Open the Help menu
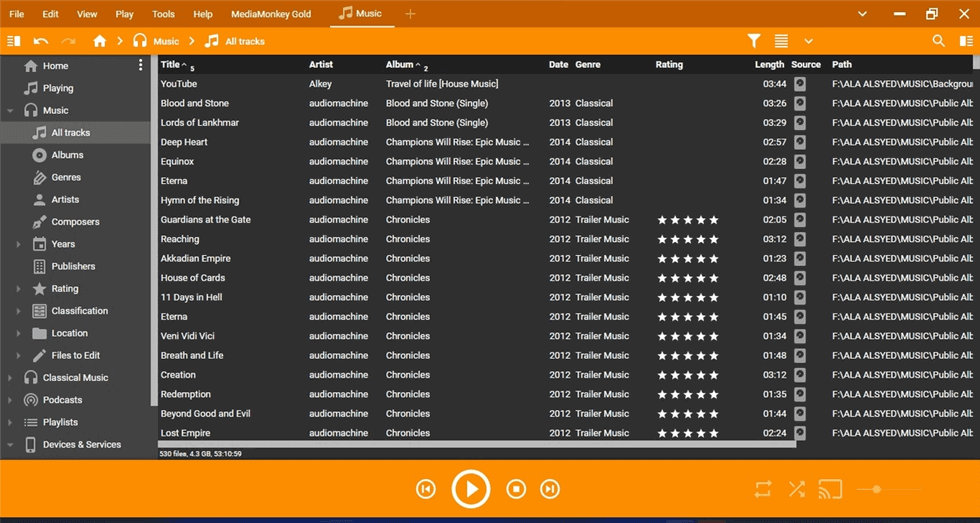Image resolution: width=980 pixels, height=523 pixels. tap(203, 14)
